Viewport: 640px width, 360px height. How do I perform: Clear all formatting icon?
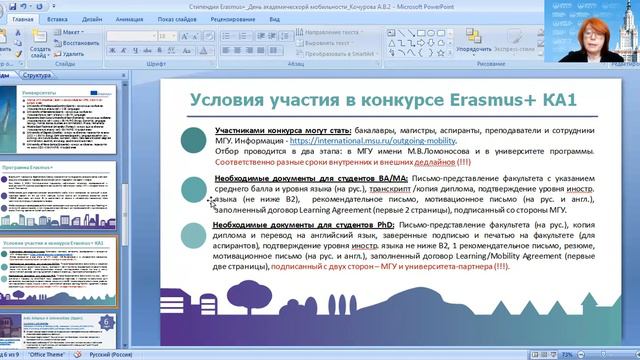tap(209, 36)
